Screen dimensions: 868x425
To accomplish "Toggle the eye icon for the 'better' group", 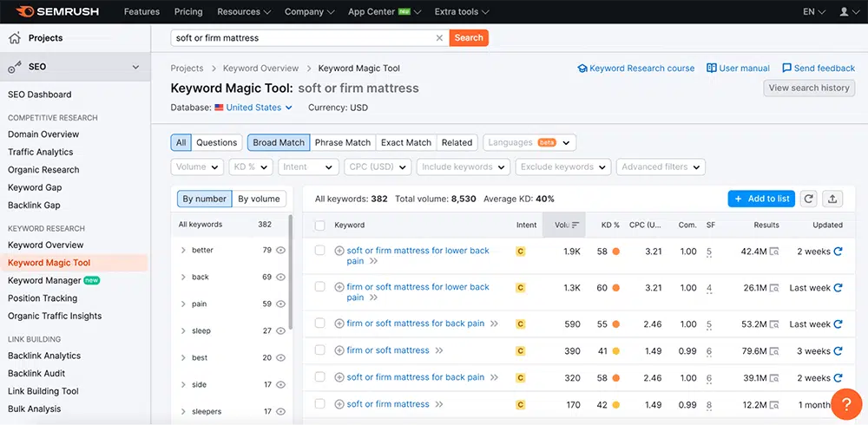I will point(280,250).
